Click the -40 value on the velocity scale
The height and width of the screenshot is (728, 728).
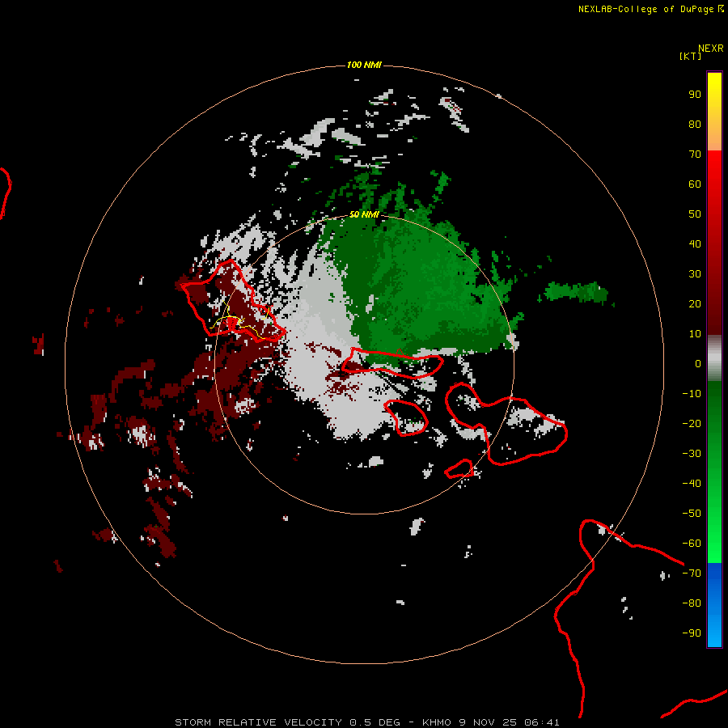pyautogui.click(x=692, y=484)
